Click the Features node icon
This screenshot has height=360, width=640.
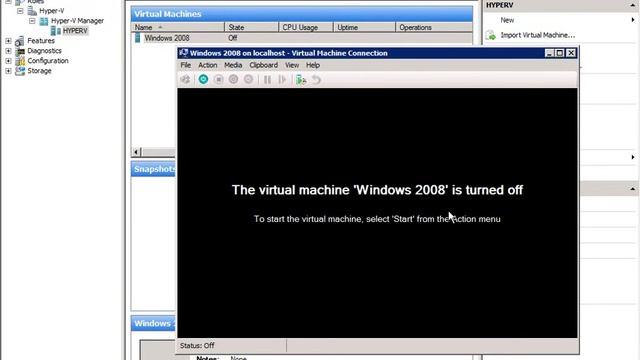(20, 41)
